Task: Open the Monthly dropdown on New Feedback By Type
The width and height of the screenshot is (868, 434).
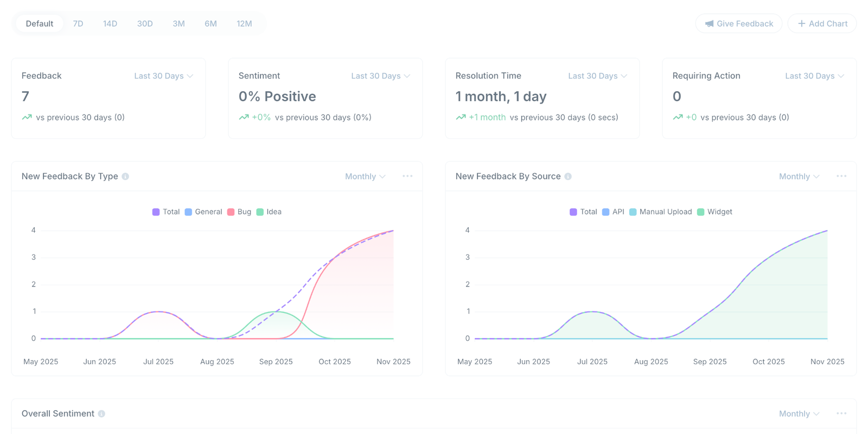Action: (x=365, y=176)
